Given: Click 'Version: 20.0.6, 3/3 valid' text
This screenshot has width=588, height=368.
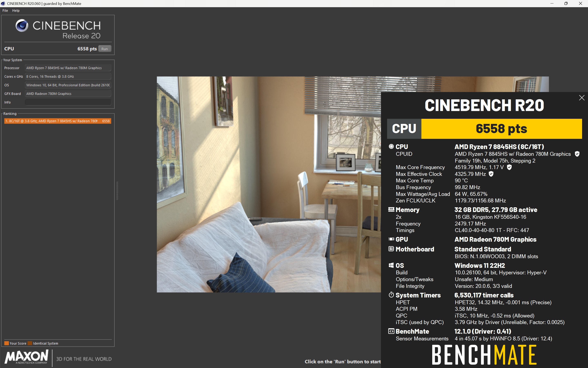Looking at the screenshot, I should point(483,286).
